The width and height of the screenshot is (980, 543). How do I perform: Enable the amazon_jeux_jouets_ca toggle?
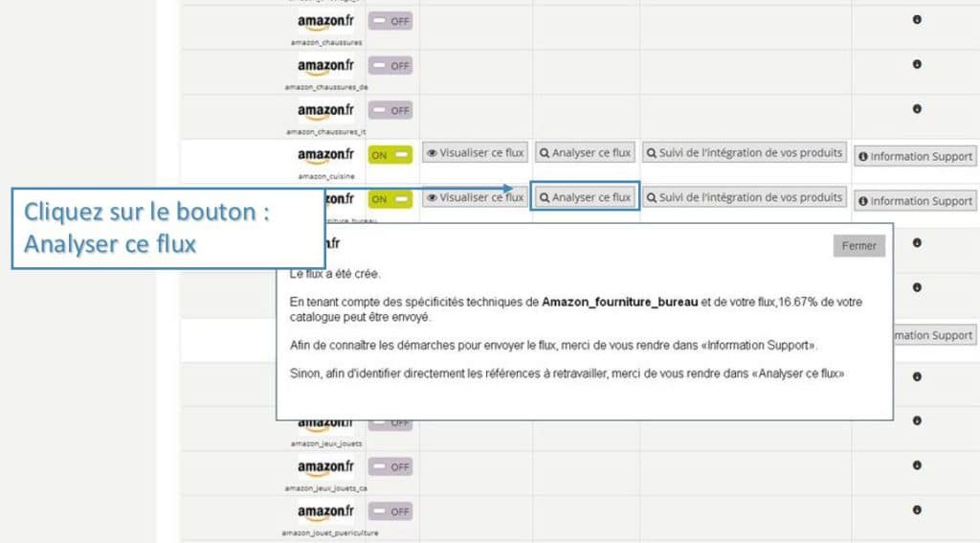click(x=390, y=466)
